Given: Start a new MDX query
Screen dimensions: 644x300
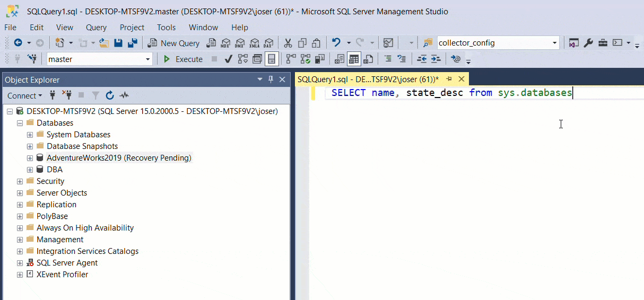Looking at the screenshot, I should (x=225, y=43).
